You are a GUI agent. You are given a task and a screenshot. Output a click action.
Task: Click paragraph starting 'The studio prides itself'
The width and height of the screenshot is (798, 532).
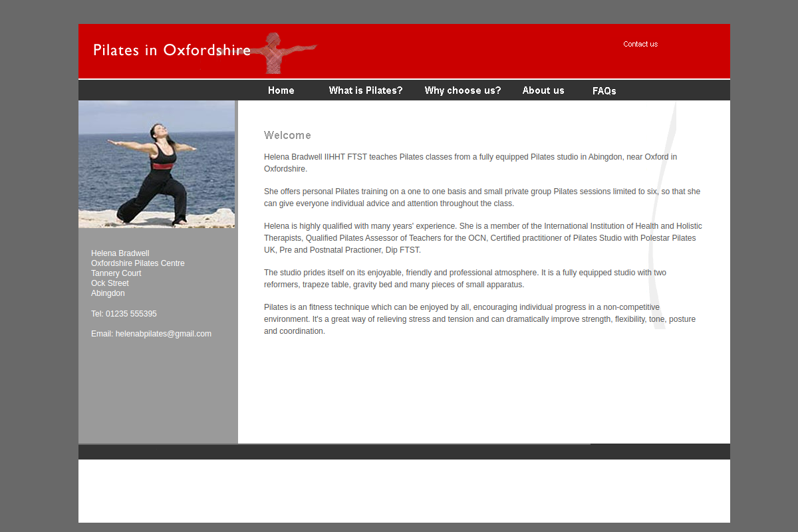click(465, 279)
